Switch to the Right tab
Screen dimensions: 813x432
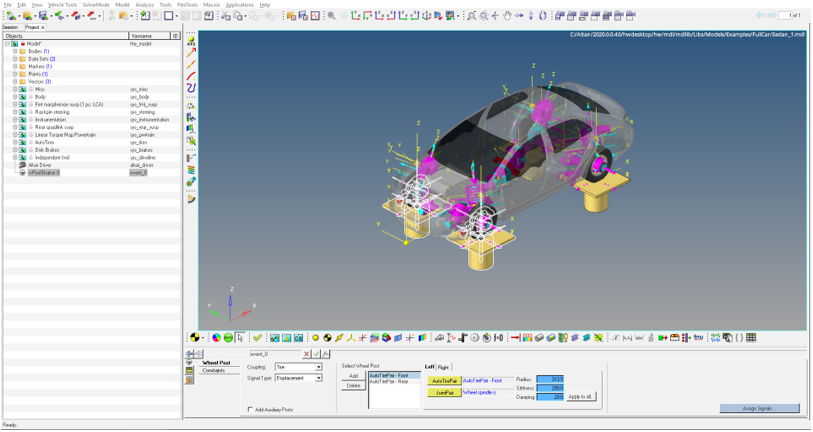(x=444, y=367)
